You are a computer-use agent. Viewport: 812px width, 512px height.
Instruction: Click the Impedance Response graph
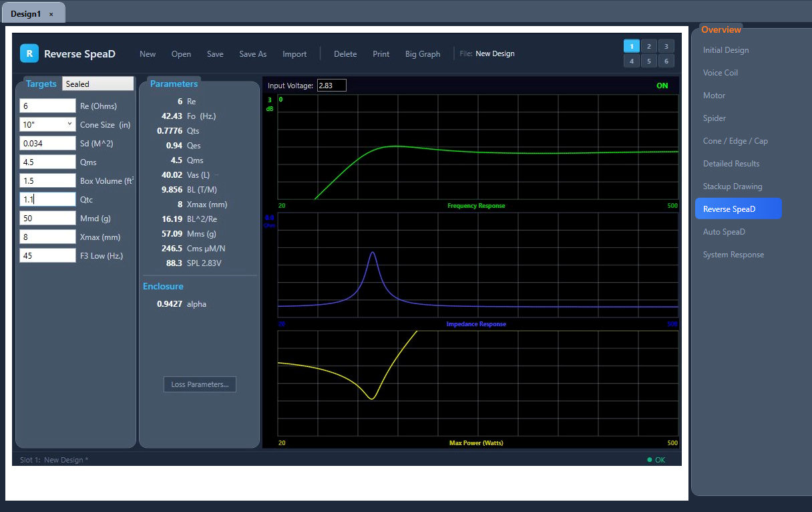[x=477, y=265]
